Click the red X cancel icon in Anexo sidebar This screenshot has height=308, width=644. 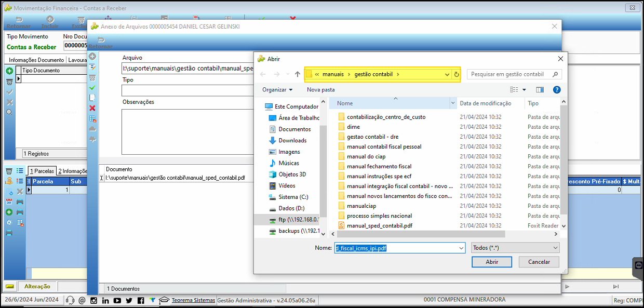pos(92,108)
